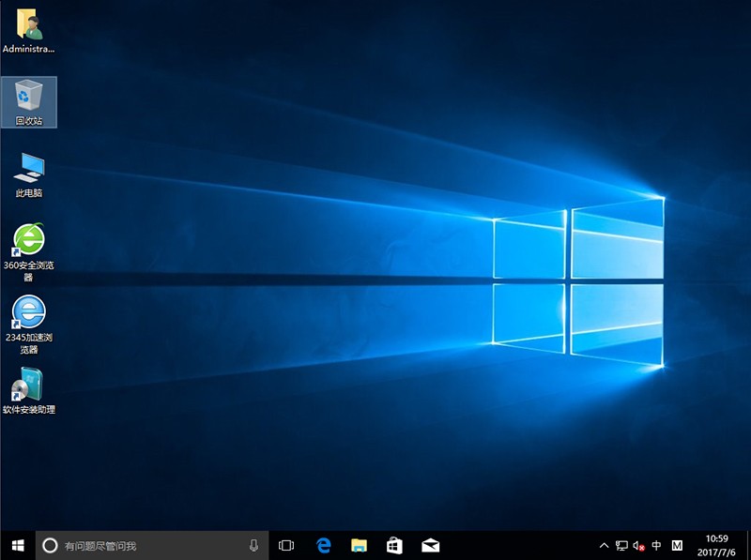Open the Mail app taskbar icon
Screen dimensions: 751x560
[430, 546]
